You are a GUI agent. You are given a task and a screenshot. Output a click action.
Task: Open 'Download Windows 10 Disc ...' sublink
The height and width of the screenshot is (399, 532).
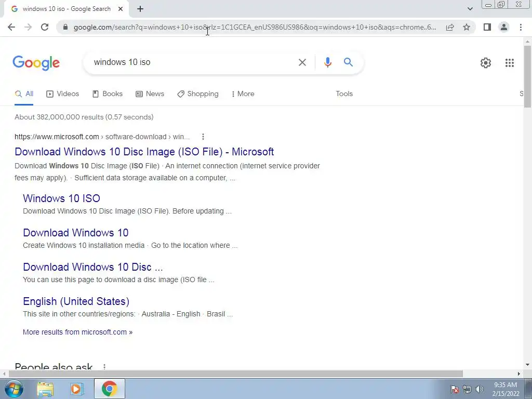(93, 267)
